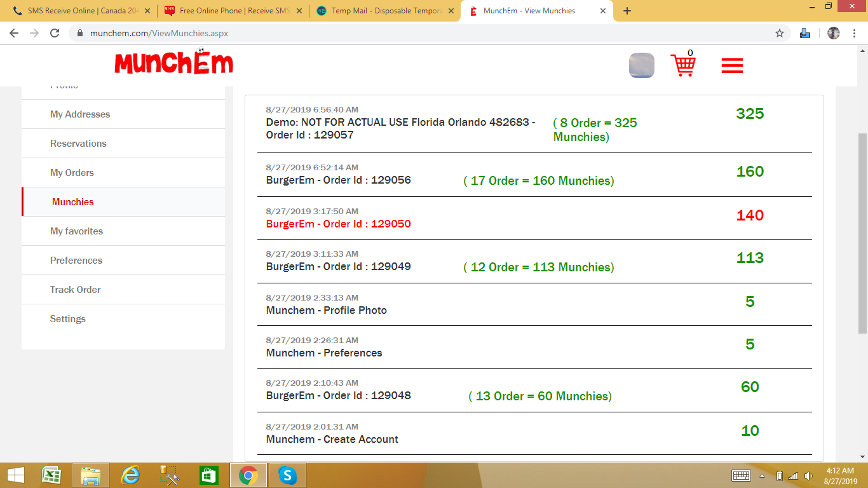Open the red hamburger menu

coord(732,66)
